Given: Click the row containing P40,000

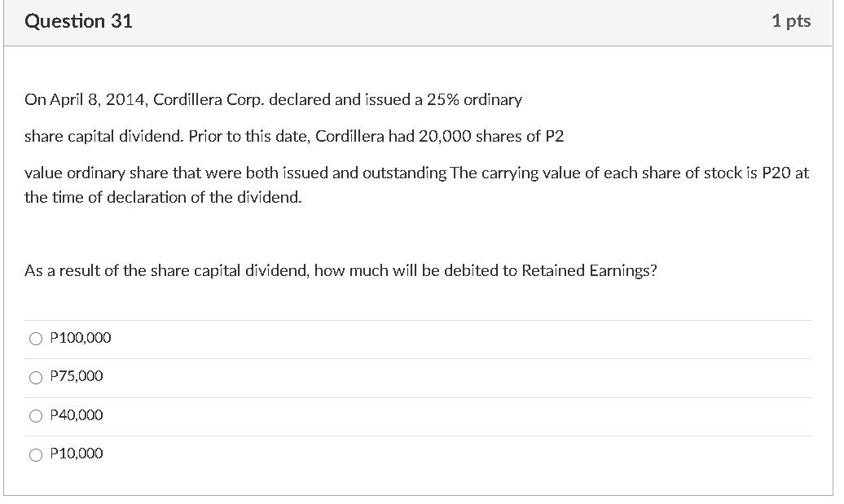Looking at the screenshot, I should point(407,415).
